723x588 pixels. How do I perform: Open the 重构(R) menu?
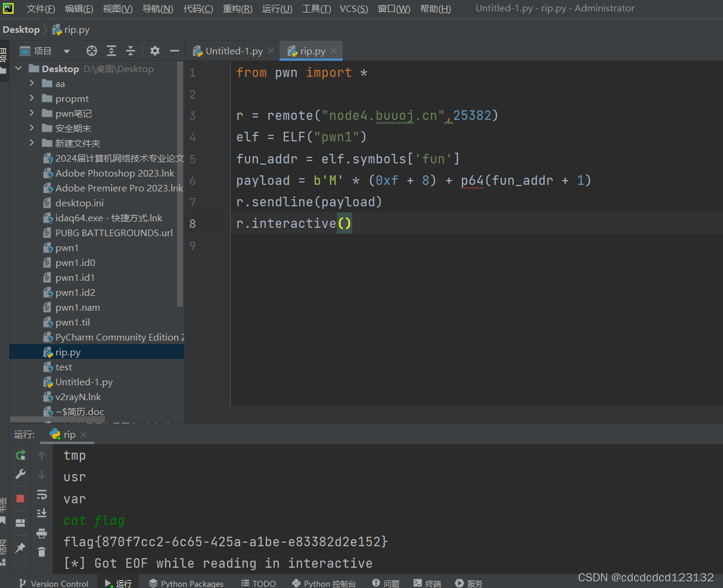[237, 9]
